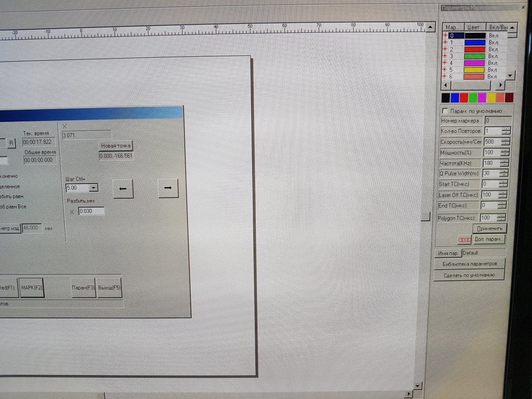Enable Парам. по умолчанию checkbox

[445, 111]
